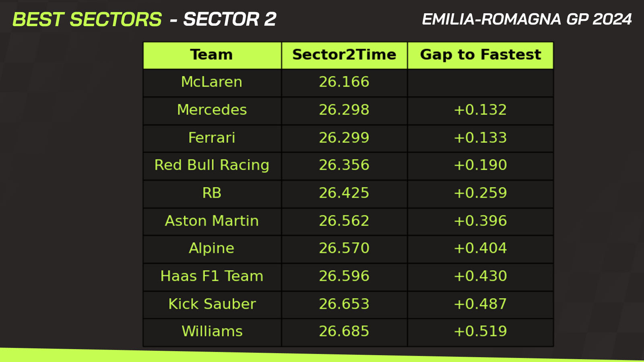Click the +0.519 gap value
The height and width of the screenshot is (362, 644).
pyautogui.click(x=480, y=331)
